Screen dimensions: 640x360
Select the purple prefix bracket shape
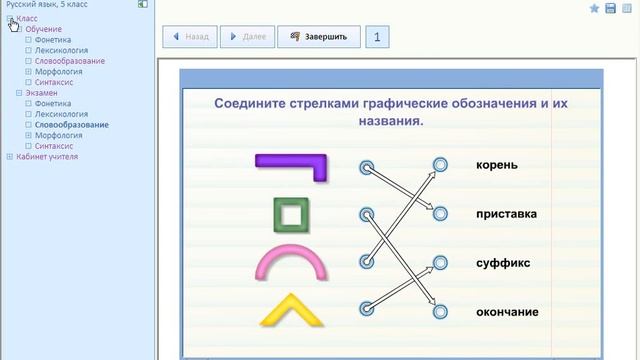pos(291,167)
